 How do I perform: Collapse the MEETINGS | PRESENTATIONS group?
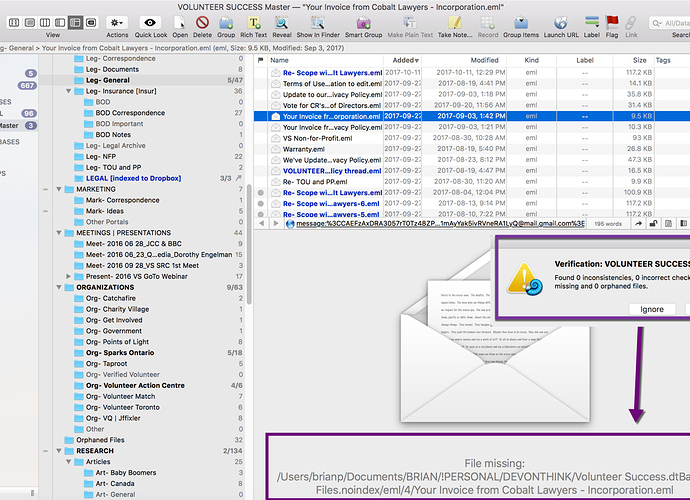(x=59, y=233)
